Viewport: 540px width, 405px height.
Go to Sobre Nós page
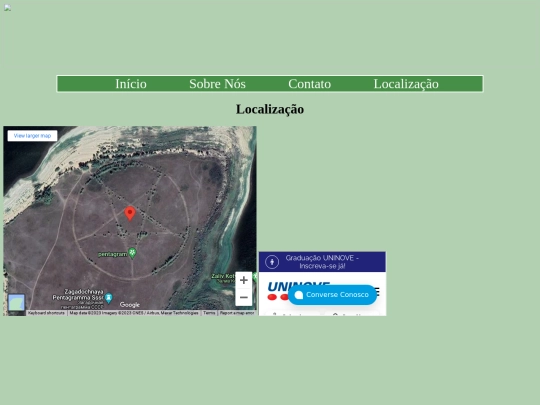(x=217, y=84)
